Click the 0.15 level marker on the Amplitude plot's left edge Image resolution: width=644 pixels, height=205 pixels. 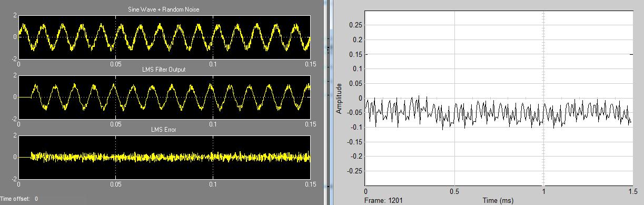(366, 54)
